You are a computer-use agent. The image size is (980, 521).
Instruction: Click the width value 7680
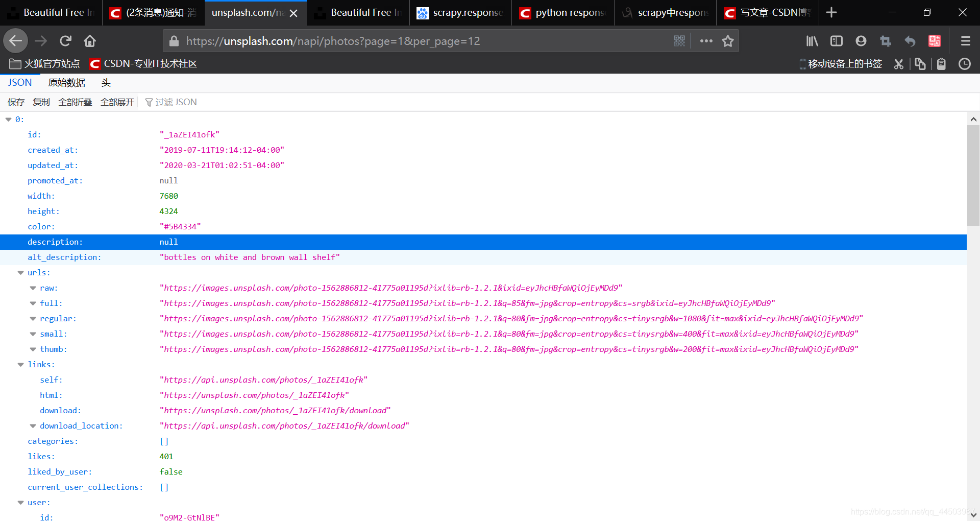pos(168,196)
